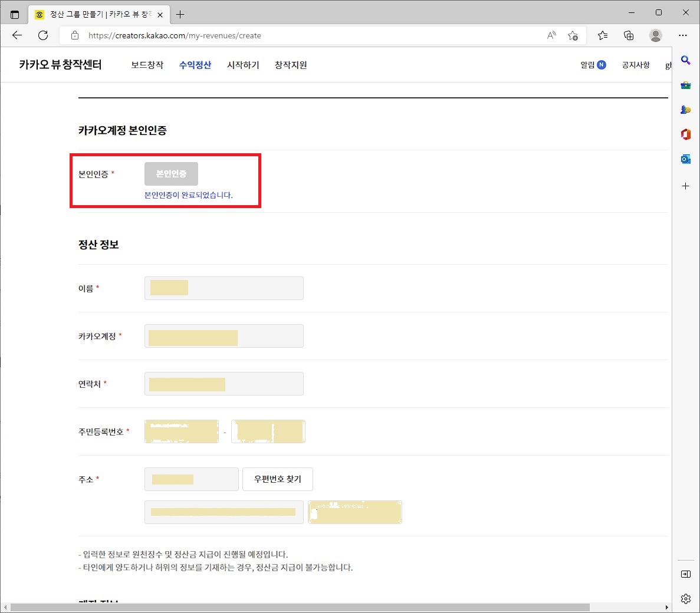Click the 카카오계정 본인인증 heading

122,130
